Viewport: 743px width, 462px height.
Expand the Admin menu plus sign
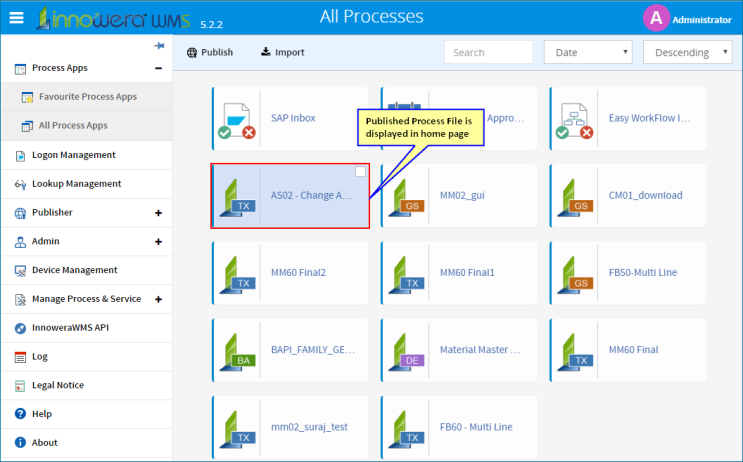coord(158,242)
